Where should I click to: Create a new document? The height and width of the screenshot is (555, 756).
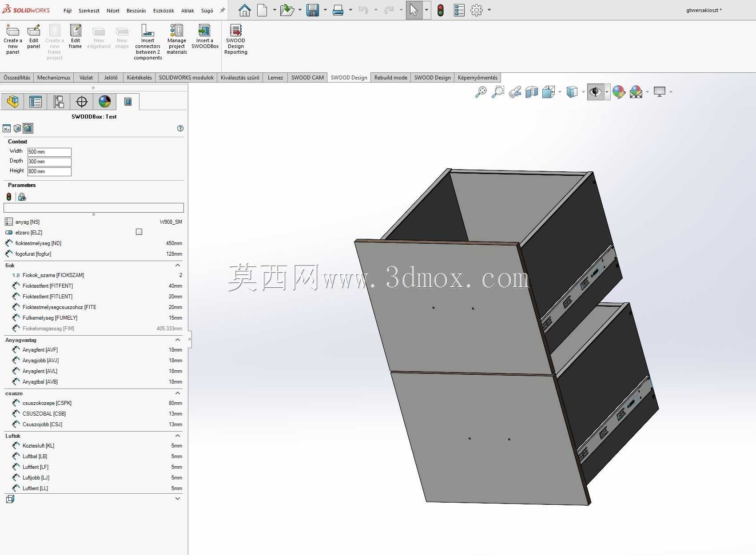point(263,10)
